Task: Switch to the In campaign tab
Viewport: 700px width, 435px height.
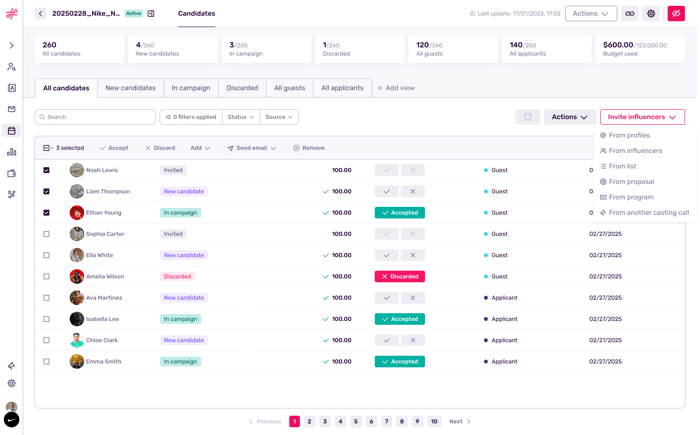Action: pyautogui.click(x=191, y=88)
